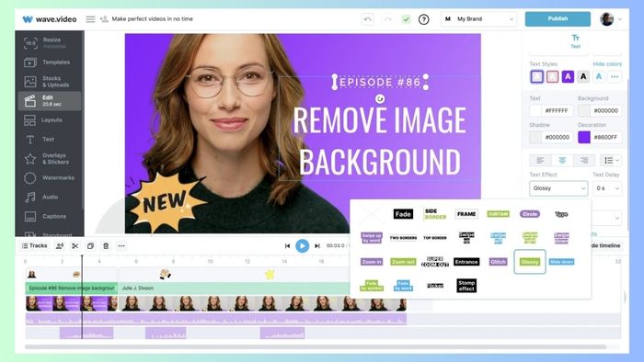Choose the Entrance text effect
Image resolution: width=644 pixels, height=362 pixels.
coord(466,262)
